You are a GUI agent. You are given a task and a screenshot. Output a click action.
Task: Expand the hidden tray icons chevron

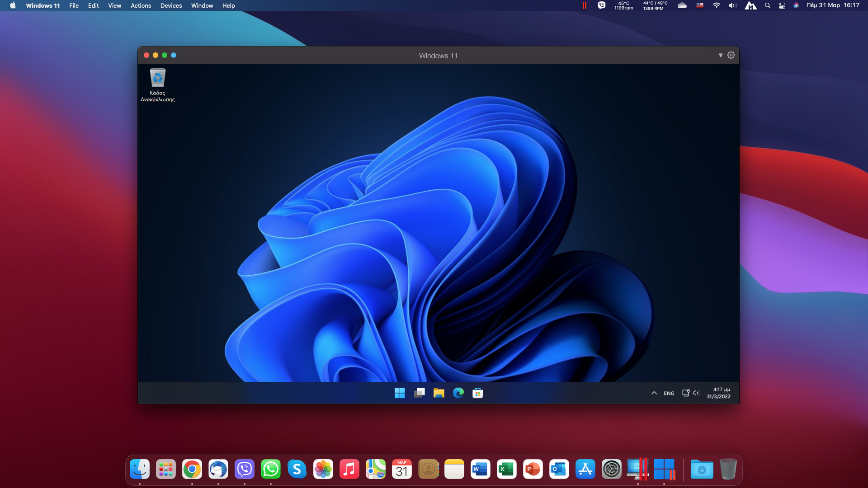tap(654, 393)
